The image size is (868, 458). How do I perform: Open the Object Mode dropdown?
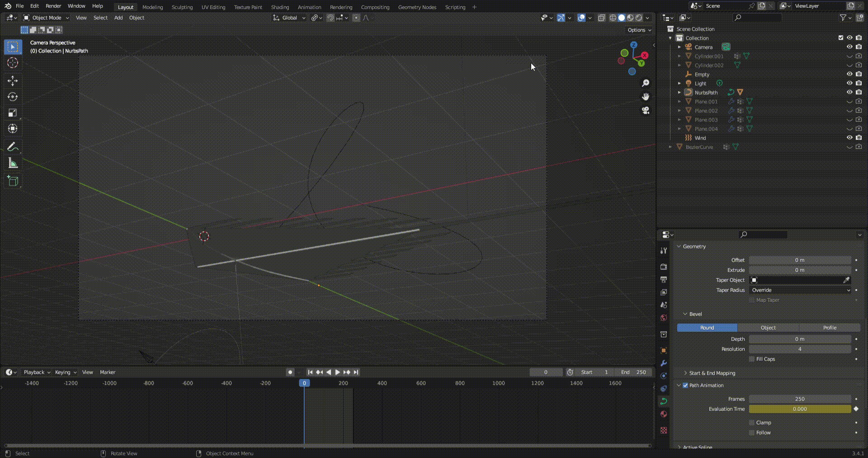point(46,18)
